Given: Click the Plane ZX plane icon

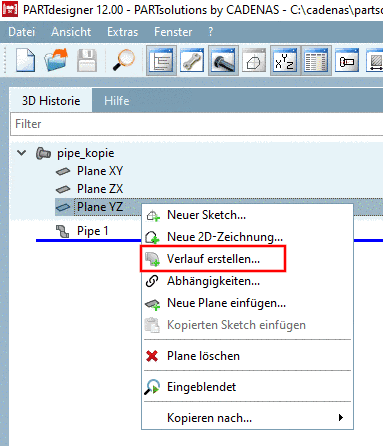Looking at the screenshot, I should (63, 189).
